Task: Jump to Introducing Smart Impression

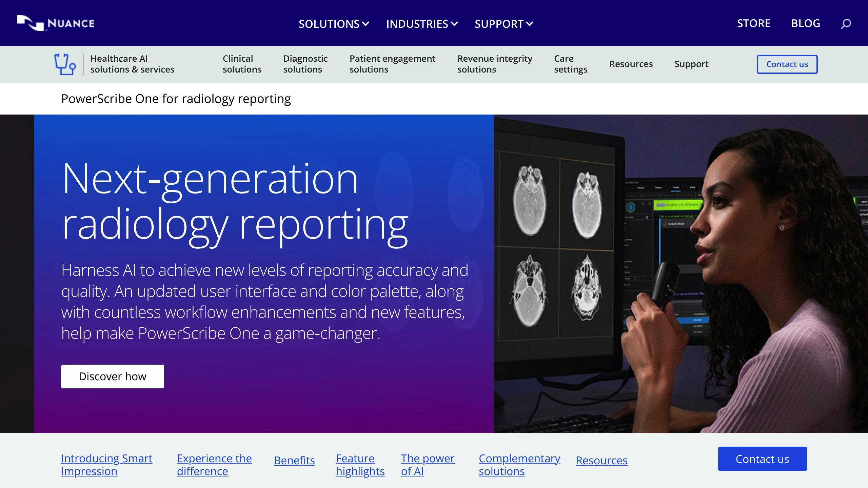Action: pyautogui.click(x=106, y=465)
